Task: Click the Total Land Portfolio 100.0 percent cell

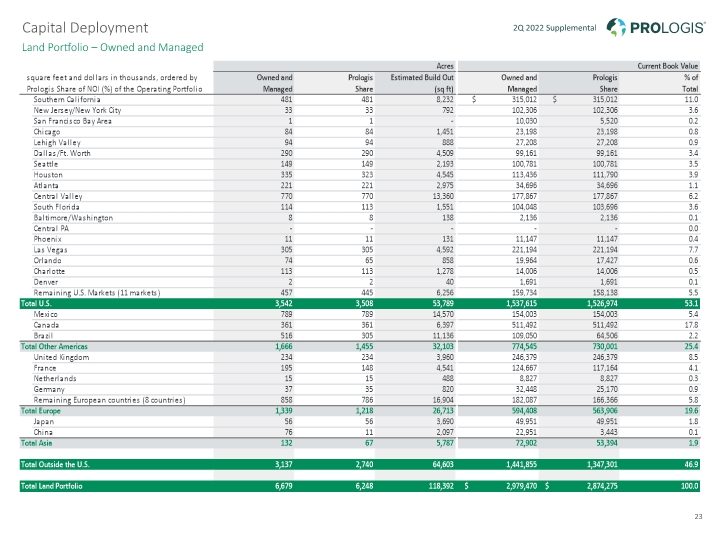Action: [x=689, y=486]
